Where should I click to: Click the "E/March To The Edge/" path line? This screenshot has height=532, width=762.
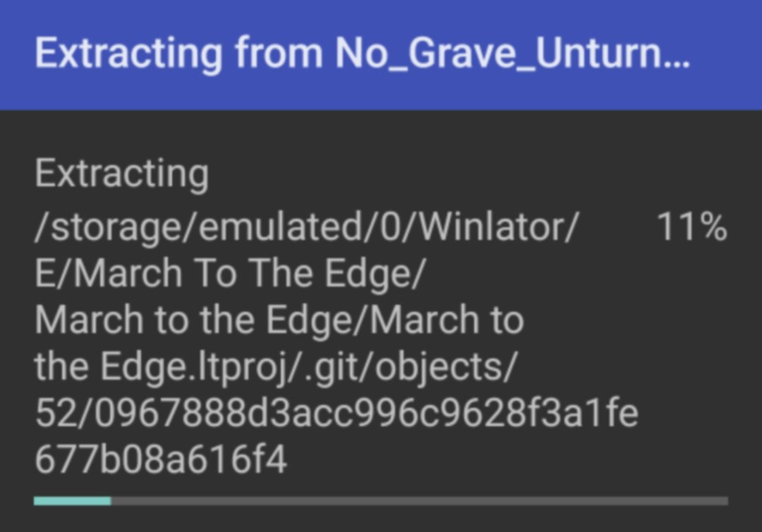[x=230, y=274]
